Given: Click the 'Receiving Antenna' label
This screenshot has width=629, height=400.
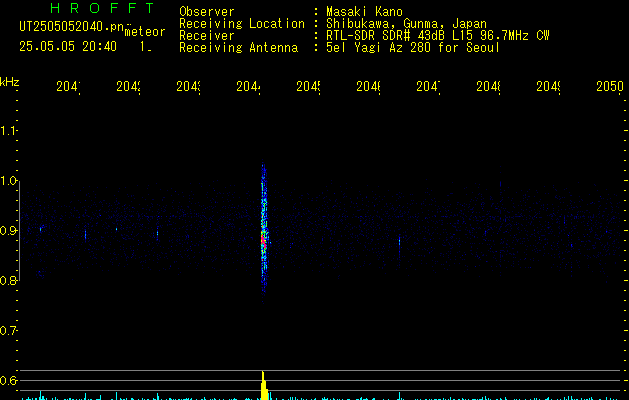Looking at the screenshot, I should [239, 48].
